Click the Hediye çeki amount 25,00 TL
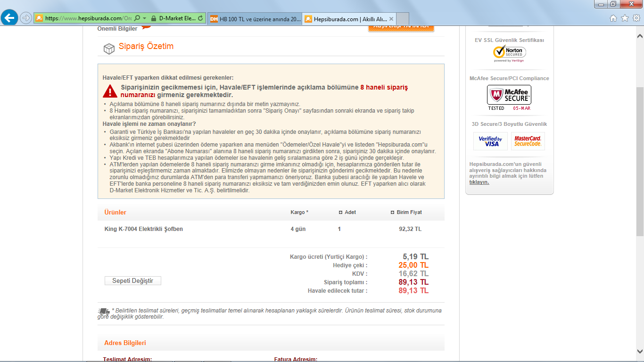The width and height of the screenshot is (644, 362). [413, 265]
